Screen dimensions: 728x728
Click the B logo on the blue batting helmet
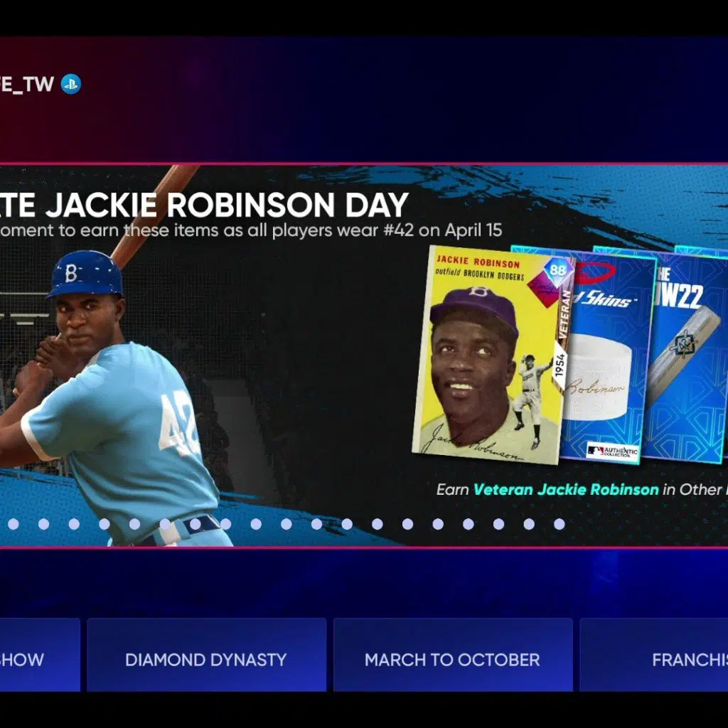coord(71,272)
